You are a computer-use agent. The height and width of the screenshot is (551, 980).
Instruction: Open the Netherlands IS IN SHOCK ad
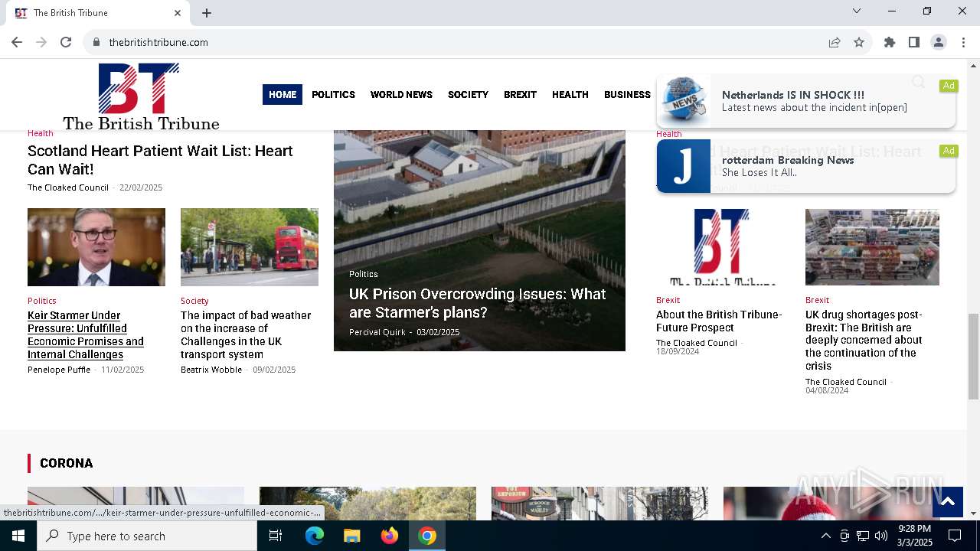[x=806, y=101]
